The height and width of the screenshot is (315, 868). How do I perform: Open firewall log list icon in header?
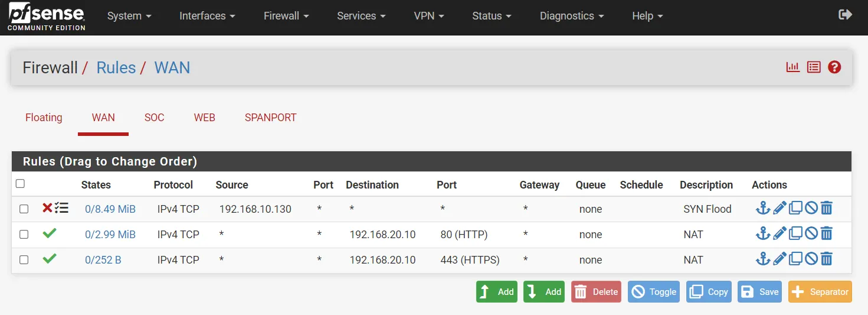[x=814, y=67]
